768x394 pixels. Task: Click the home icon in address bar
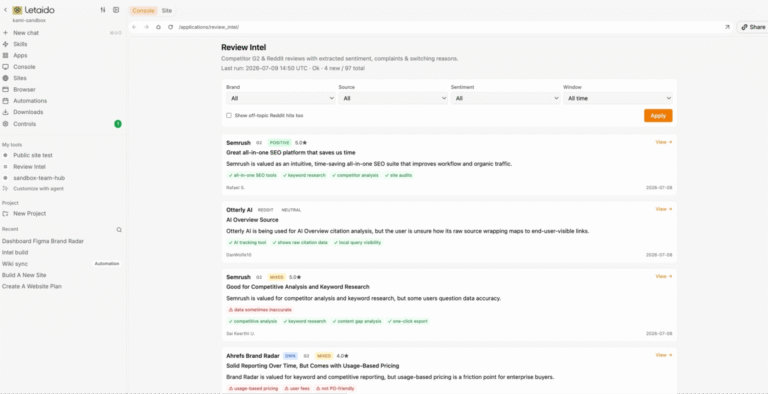(x=158, y=27)
